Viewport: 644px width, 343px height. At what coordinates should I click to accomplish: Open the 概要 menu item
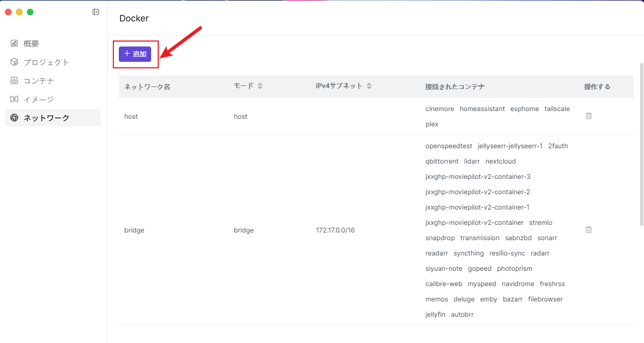pos(31,44)
